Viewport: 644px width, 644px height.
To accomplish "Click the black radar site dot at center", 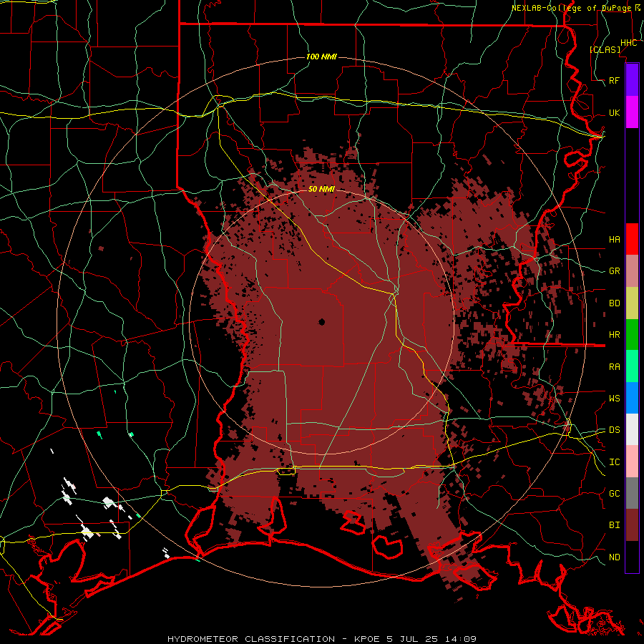I will tap(321, 322).
